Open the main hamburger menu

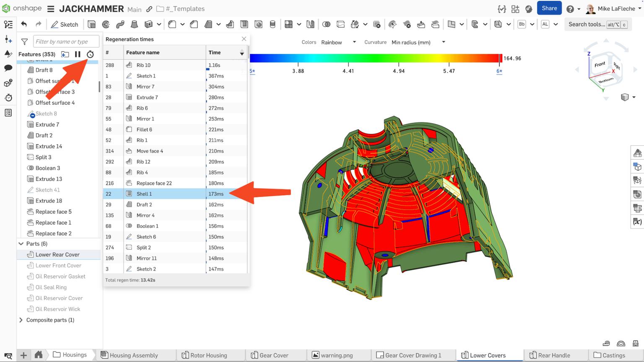(x=50, y=8)
